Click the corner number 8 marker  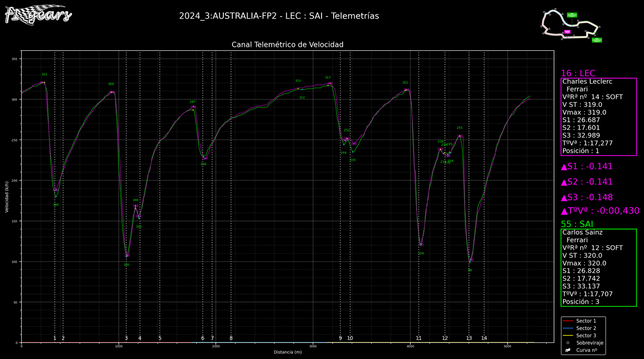click(231, 338)
